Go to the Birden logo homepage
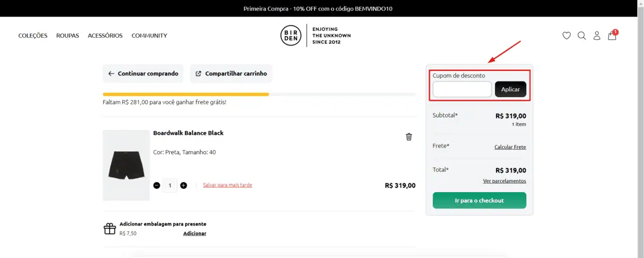The width and height of the screenshot is (644, 258). 316,35
